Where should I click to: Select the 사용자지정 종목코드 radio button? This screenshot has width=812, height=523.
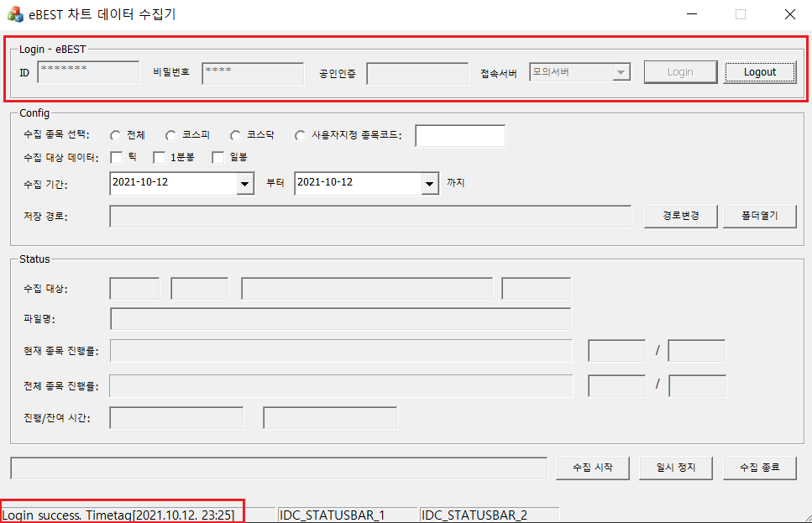(x=300, y=136)
